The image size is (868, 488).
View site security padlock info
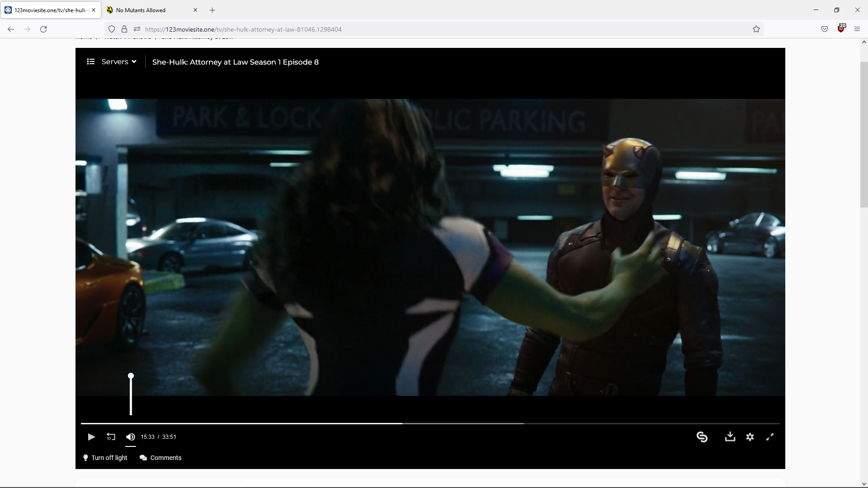124,29
